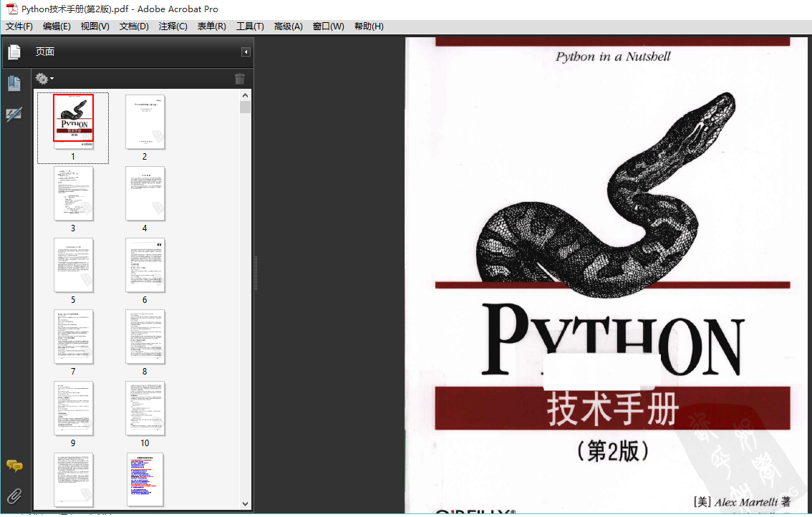
Task: Select page 10 thumbnail
Action: click(x=145, y=408)
